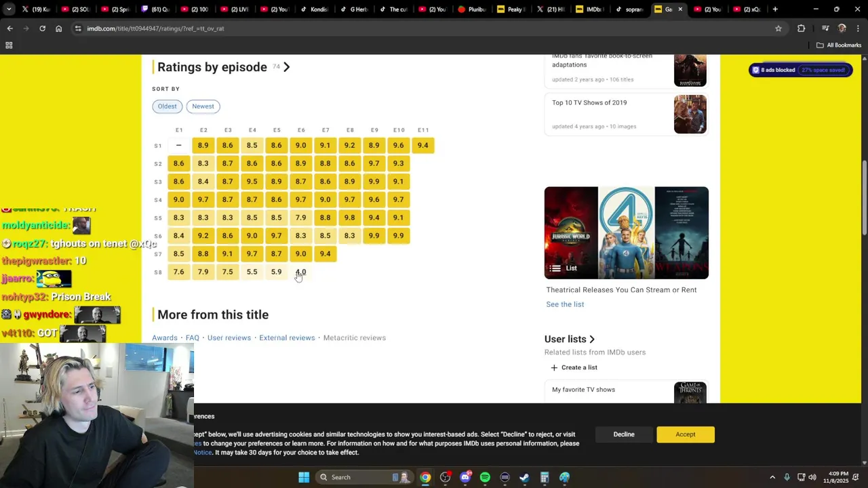Switch to the Pluribus tab
The width and height of the screenshot is (868, 488).
[x=473, y=9]
